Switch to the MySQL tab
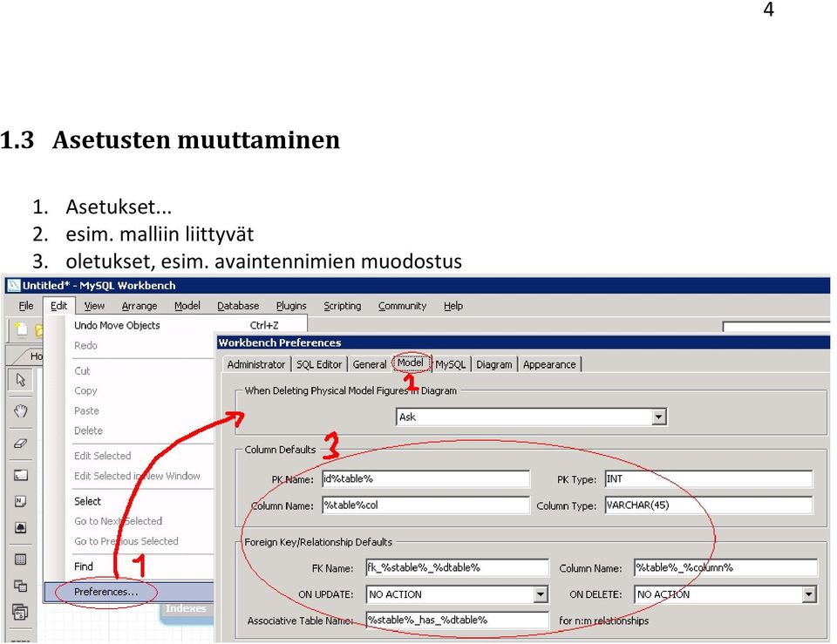Image resolution: width=837 pixels, height=644 pixels. pos(450,364)
